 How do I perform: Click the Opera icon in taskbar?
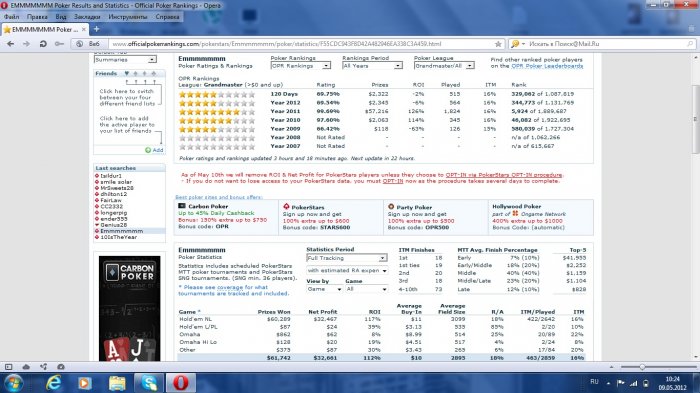pos(180,383)
